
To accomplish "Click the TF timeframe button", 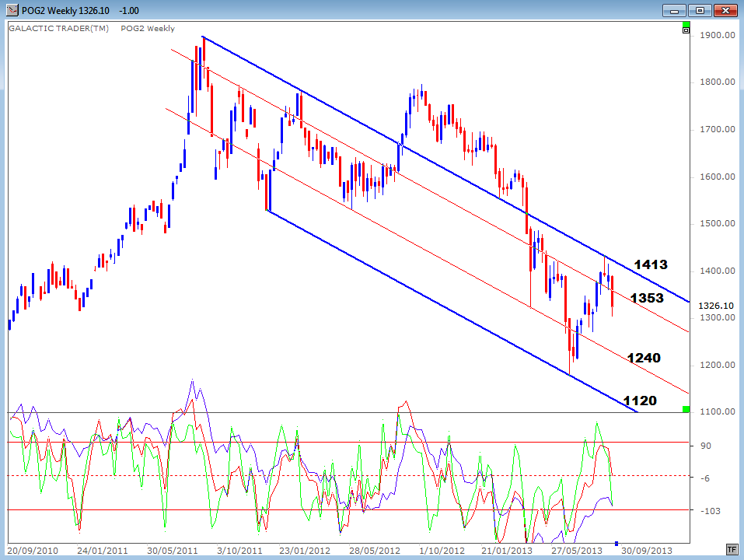I will click(x=732, y=550).
